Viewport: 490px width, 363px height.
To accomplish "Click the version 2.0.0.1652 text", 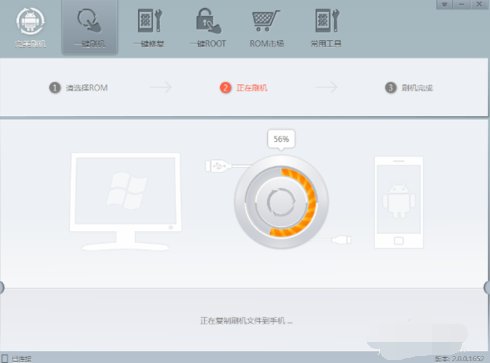I will [459, 359].
